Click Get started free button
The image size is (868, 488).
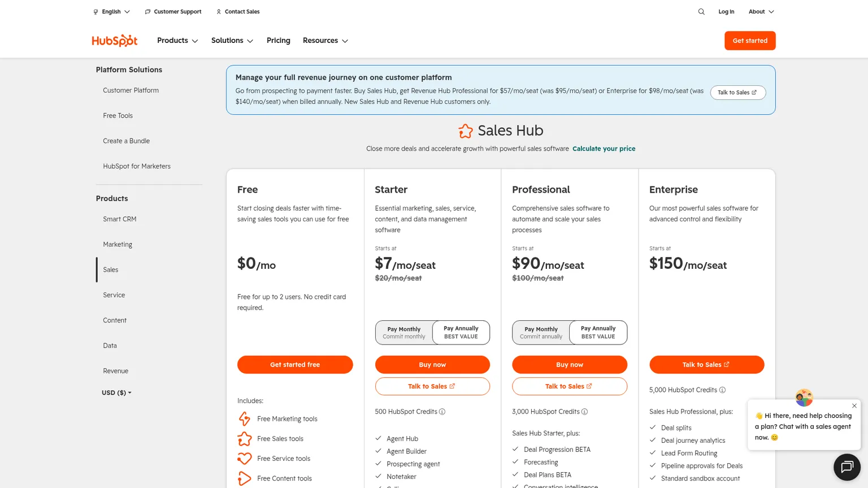(295, 365)
